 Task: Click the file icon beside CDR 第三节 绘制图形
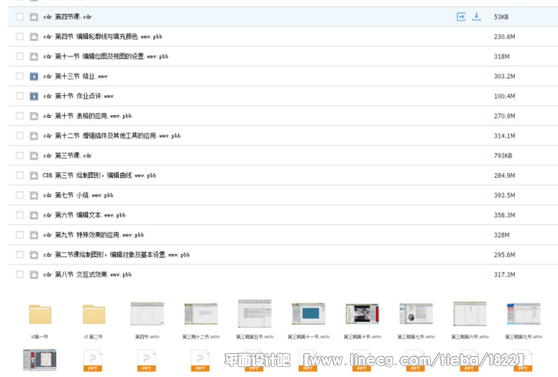tap(34, 176)
